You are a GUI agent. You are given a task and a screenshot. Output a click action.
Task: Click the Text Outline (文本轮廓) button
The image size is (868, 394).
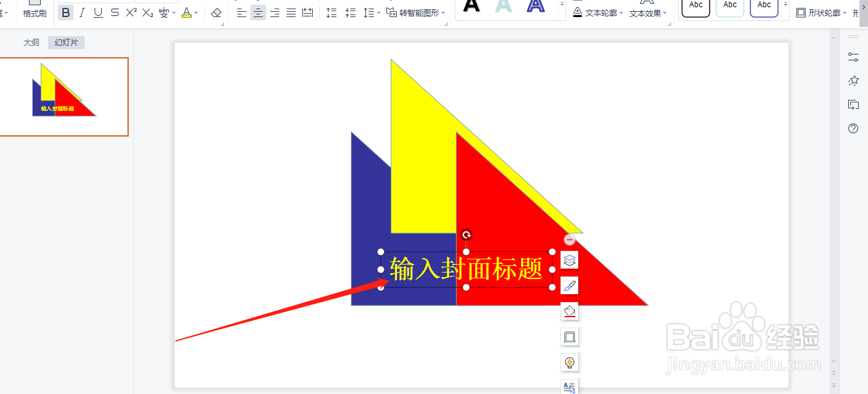595,12
